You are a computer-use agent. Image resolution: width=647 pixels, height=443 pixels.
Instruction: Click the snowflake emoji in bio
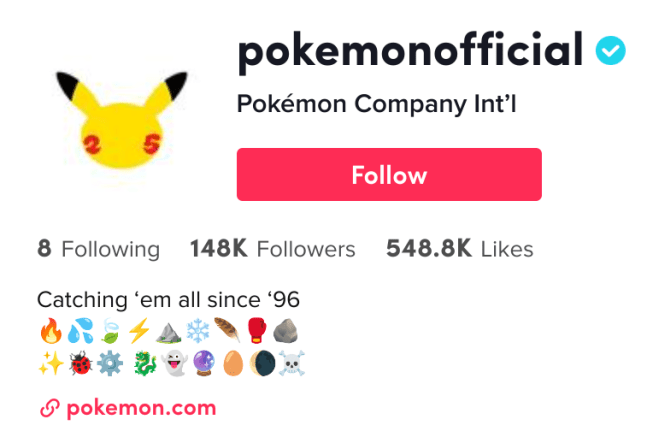[x=197, y=330]
